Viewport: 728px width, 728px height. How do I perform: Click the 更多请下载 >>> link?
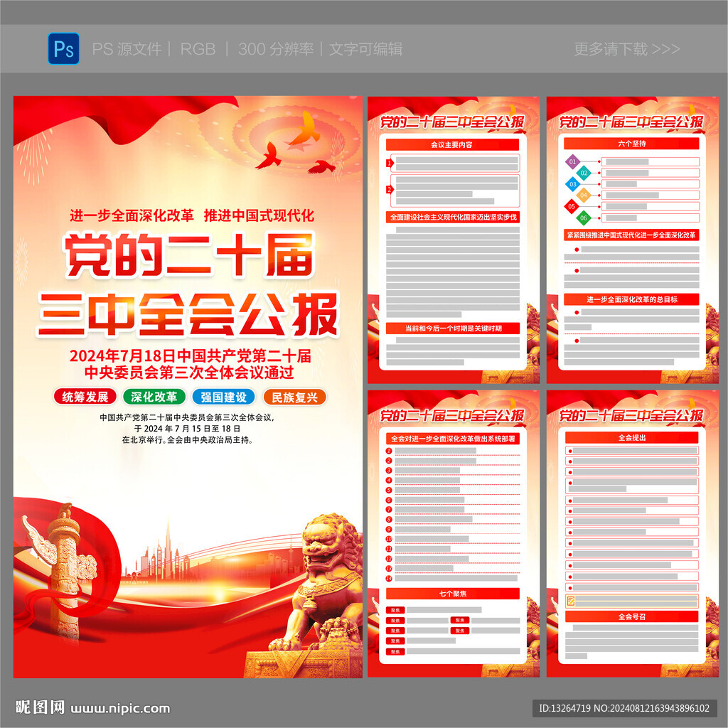point(626,49)
